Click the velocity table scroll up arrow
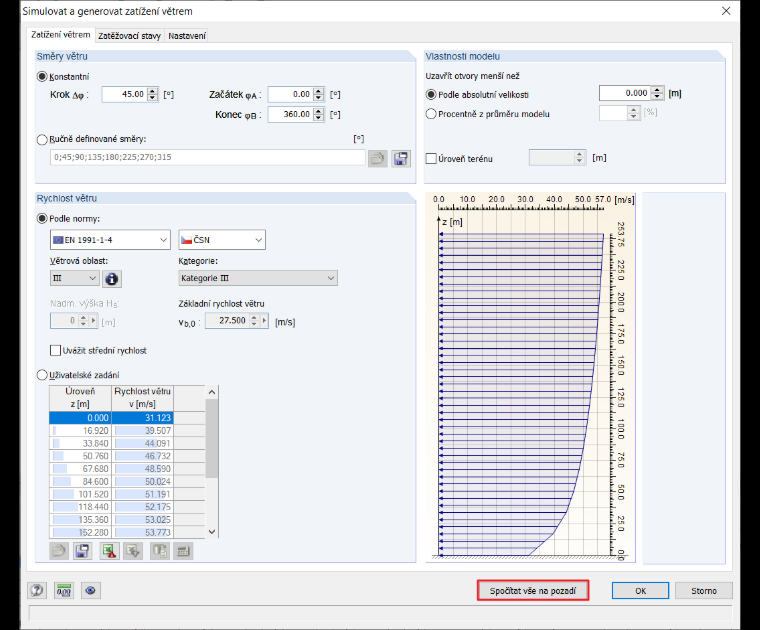This screenshot has height=630, width=760. coord(212,392)
